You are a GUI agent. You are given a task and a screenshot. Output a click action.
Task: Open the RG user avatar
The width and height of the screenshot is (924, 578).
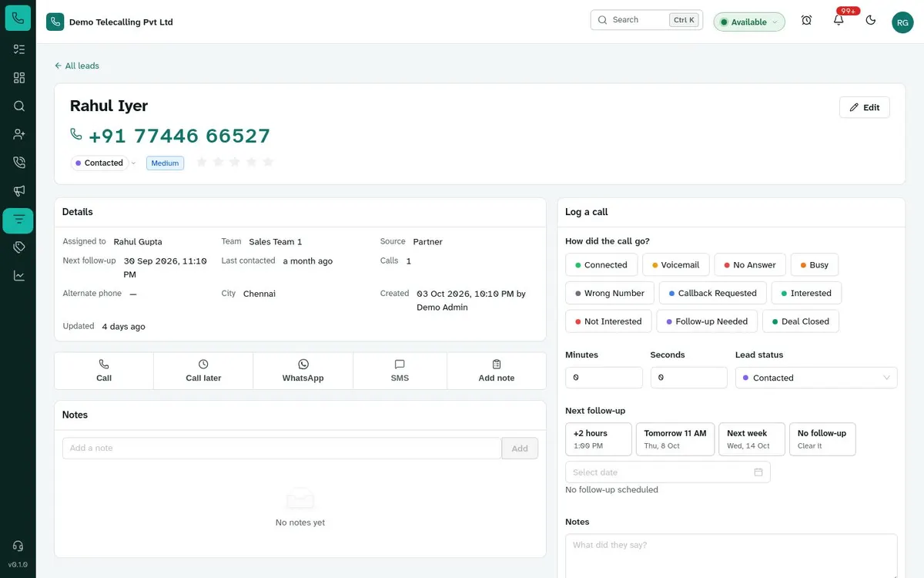pos(902,22)
